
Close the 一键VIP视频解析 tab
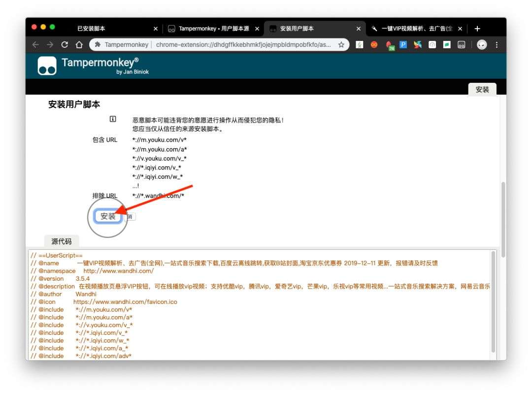[x=460, y=29]
